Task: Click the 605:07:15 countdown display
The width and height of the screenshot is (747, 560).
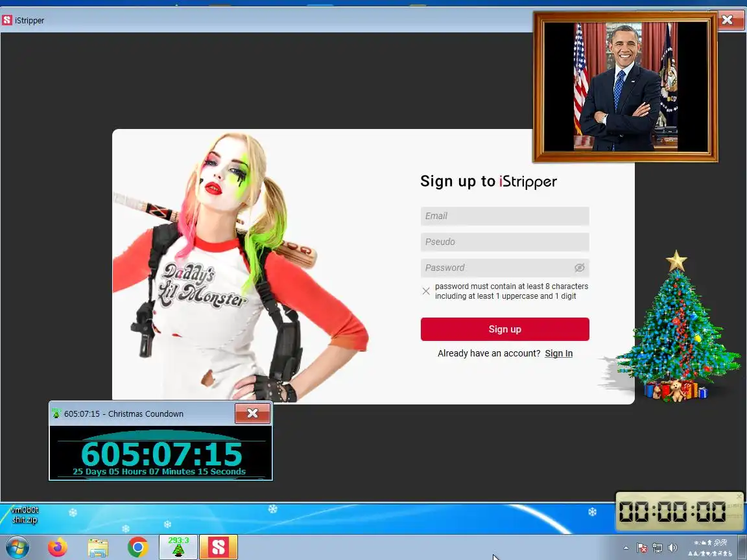Action: click(161, 454)
